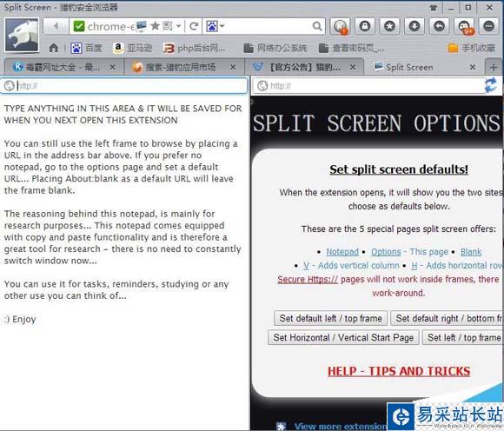504x431 pixels.
Task: Click the H horizontal row link
Action: point(414,266)
